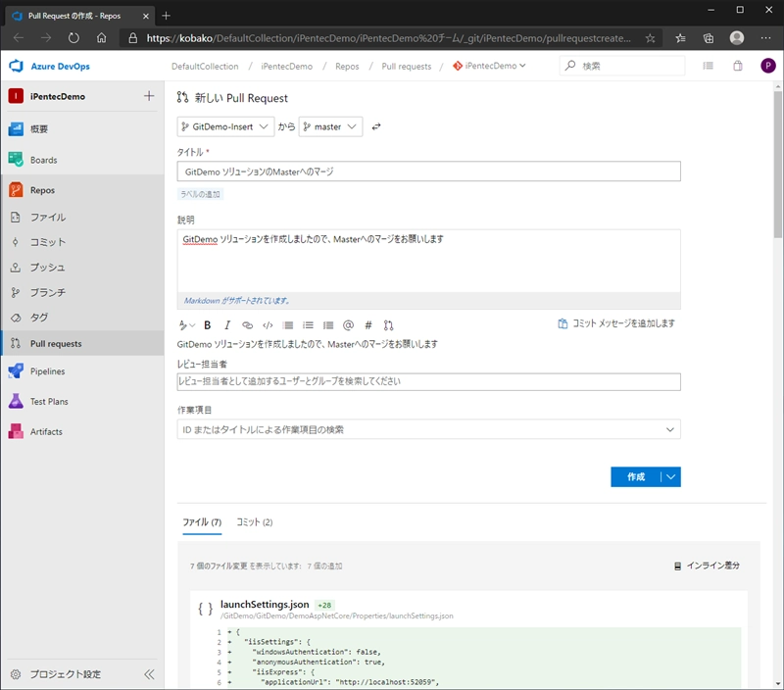Image resolution: width=784 pixels, height=690 pixels.
Task: Open the work items list icon in header
Action: point(708,66)
